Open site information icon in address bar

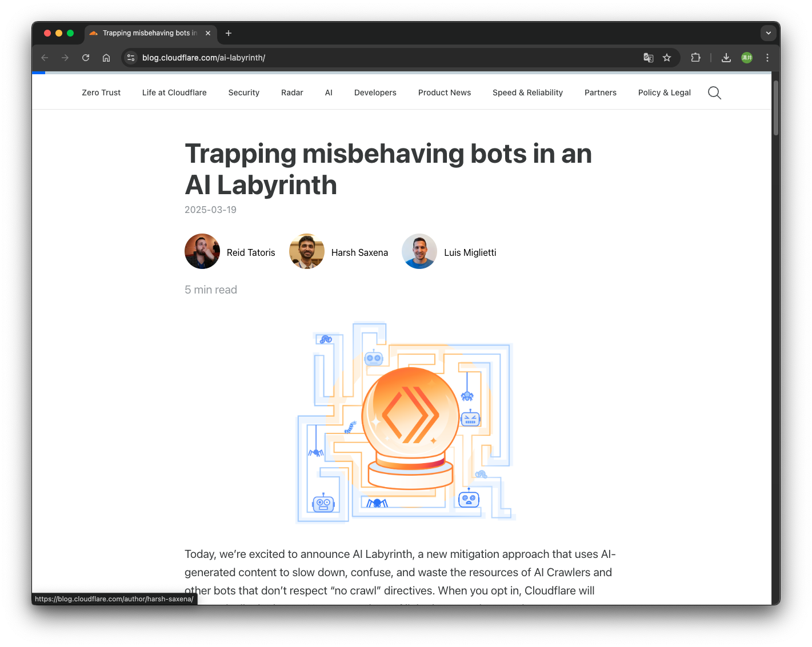click(x=131, y=58)
